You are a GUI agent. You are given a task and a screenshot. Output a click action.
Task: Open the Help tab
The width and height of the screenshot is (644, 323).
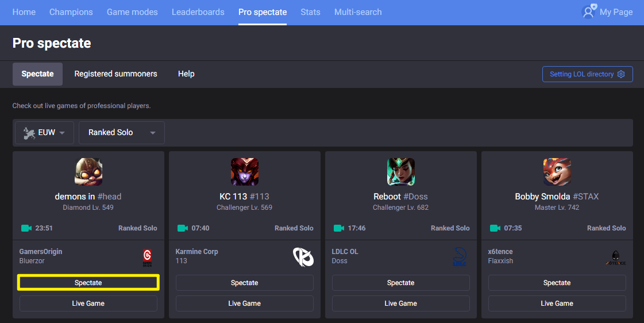(186, 74)
